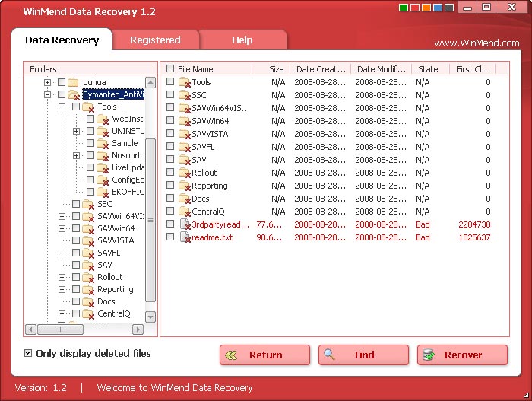This screenshot has height=401, width=532.
Task: Tick the select-all checkbox beside File Name
Action: point(170,69)
